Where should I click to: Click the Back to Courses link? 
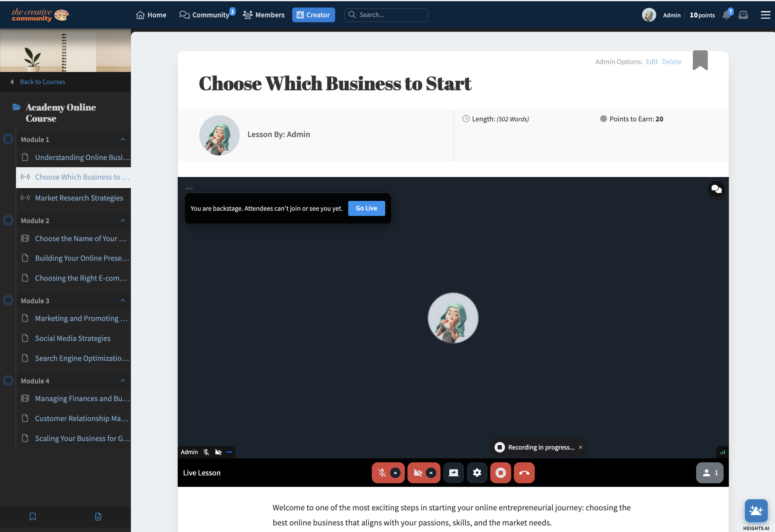click(42, 82)
